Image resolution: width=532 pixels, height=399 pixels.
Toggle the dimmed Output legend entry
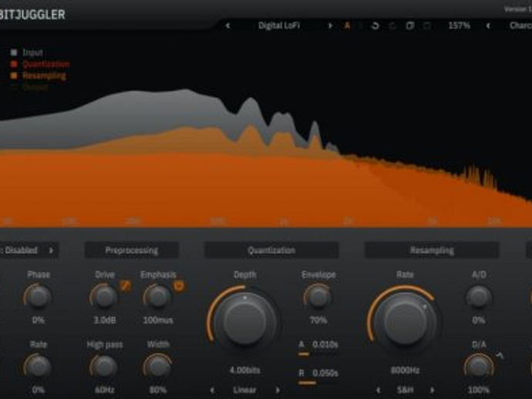(35, 87)
